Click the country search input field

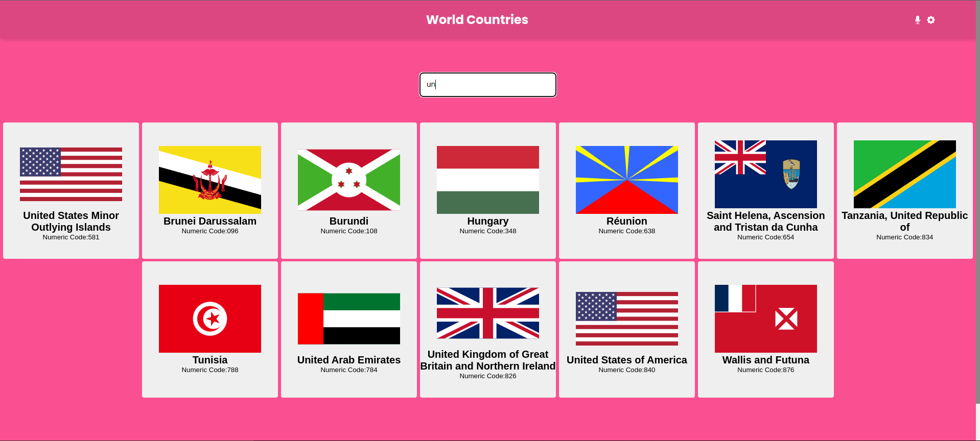click(487, 85)
